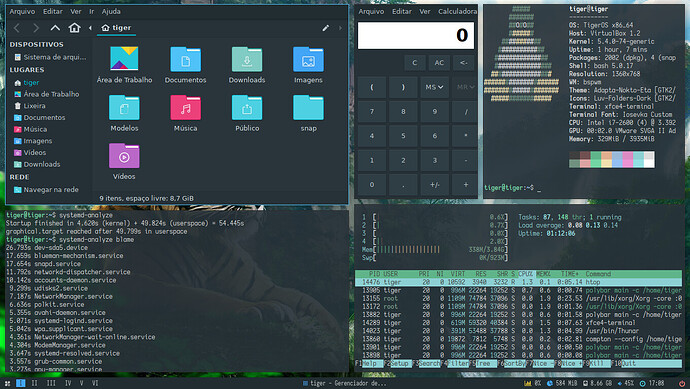Click F6 SortBy in htop footer
690x389 pixels.
click(513, 363)
